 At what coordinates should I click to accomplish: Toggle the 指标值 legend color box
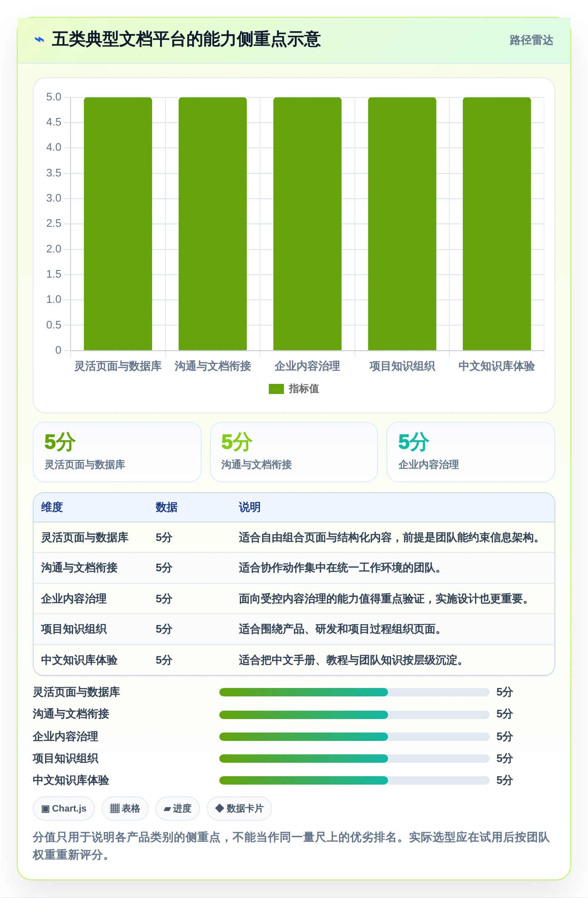(276, 389)
